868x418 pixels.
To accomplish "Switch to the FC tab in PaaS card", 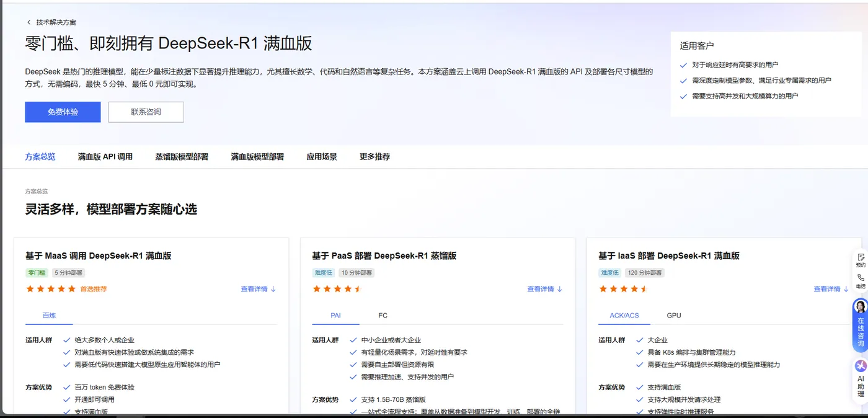I will click(383, 316).
